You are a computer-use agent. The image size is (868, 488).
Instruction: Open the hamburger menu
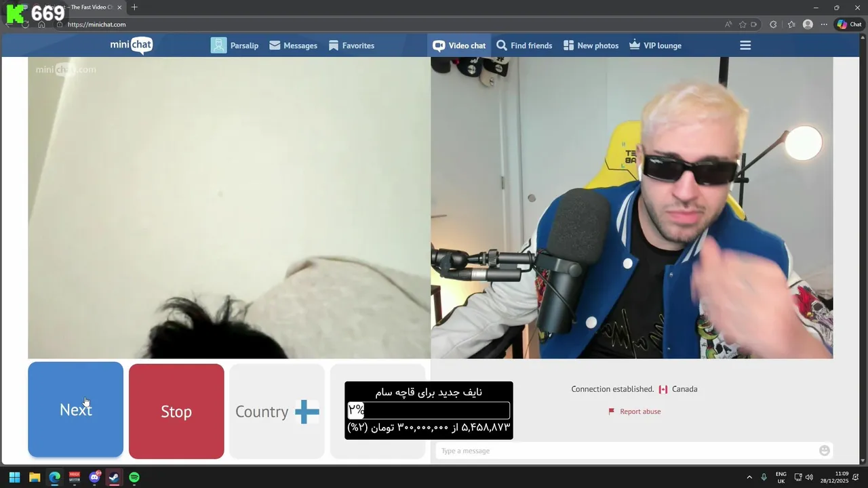click(x=745, y=45)
